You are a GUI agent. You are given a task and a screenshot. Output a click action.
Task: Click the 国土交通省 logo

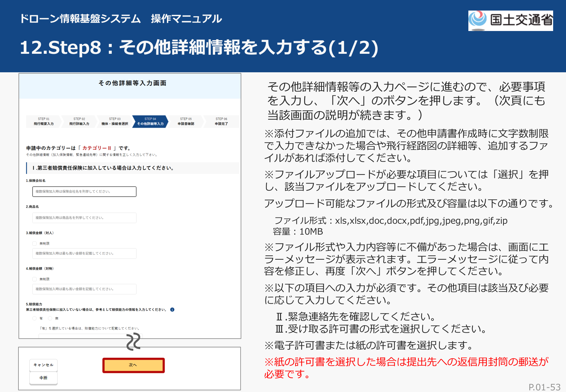pos(511,20)
